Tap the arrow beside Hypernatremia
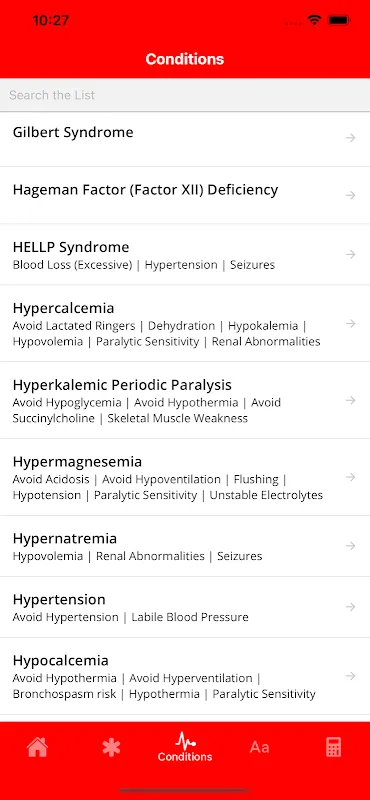The height and width of the screenshot is (800, 370). [351, 546]
